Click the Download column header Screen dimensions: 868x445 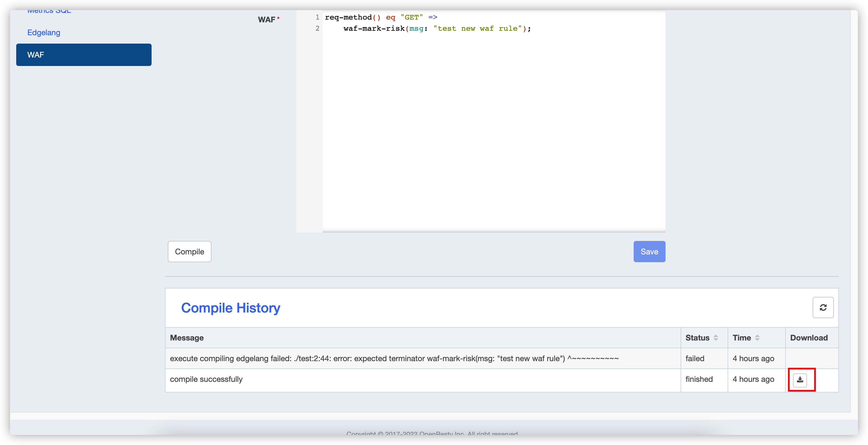812,338
